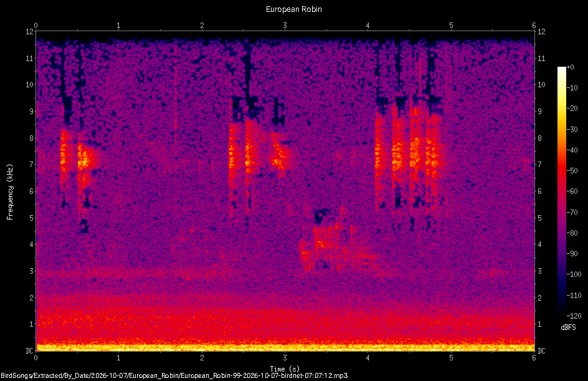Click the "-60" colorbar value

tap(572, 191)
